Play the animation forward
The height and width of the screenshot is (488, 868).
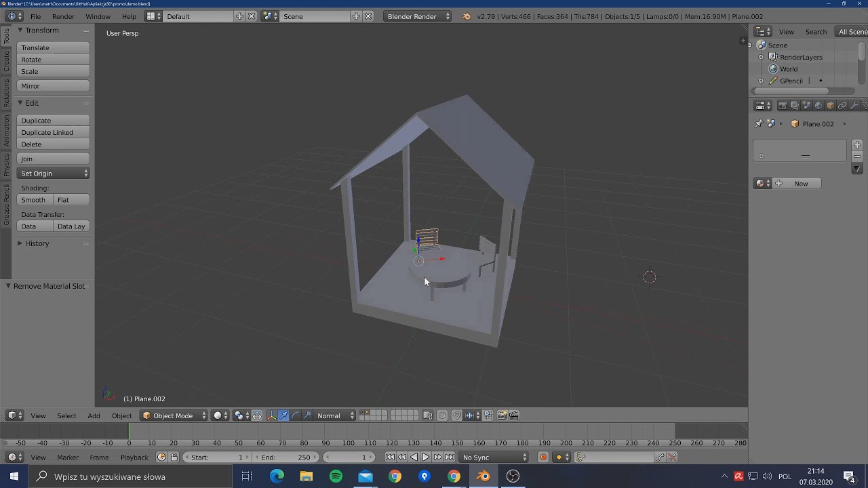(x=426, y=457)
